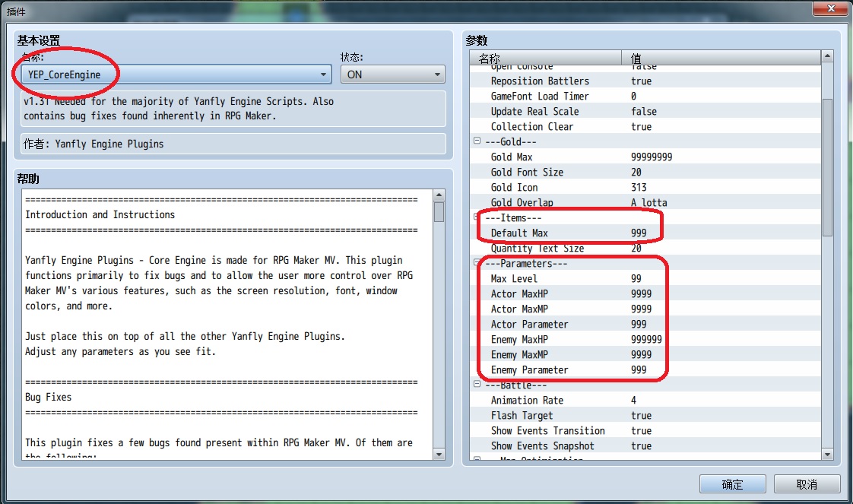Click the 值 column header in parameters
The width and height of the screenshot is (853, 504).
point(721,58)
